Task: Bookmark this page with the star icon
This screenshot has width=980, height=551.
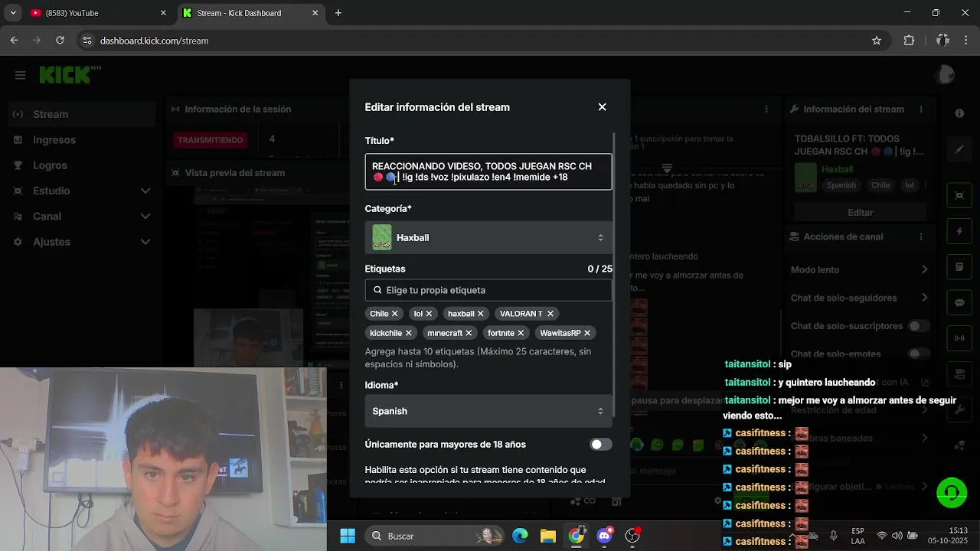Action: tap(877, 41)
